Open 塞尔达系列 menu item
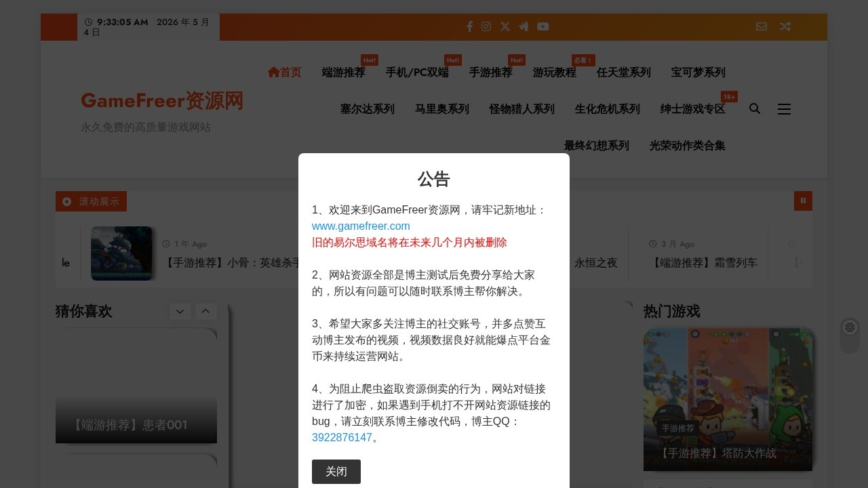This screenshot has height=488, width=868. point(368,109)
